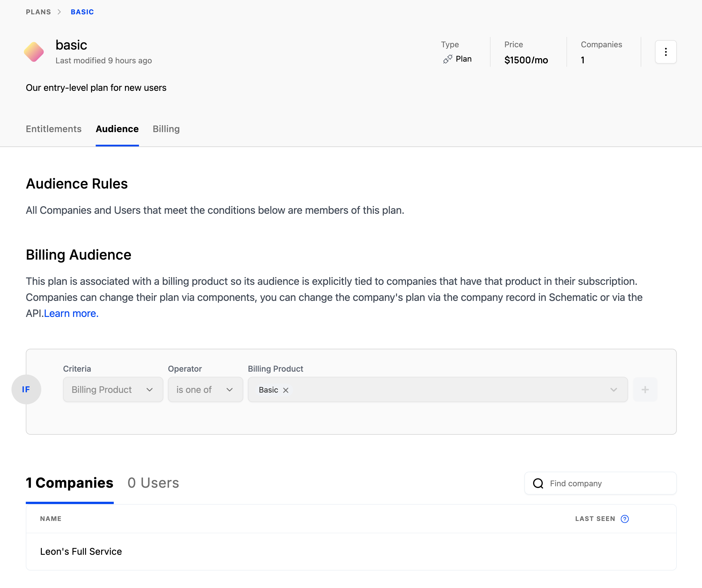Screen dimensions: 702x588
Task: Click the search magnifier in Find company
Action: (x=538, y=483)
